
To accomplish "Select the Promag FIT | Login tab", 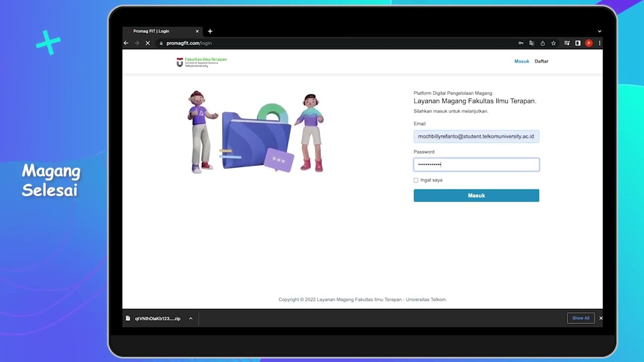I will pyautogui.click(x=162, y=31).
